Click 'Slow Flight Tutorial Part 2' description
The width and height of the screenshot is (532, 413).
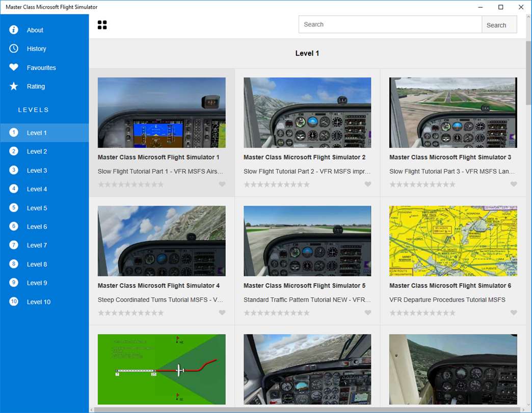307,171
